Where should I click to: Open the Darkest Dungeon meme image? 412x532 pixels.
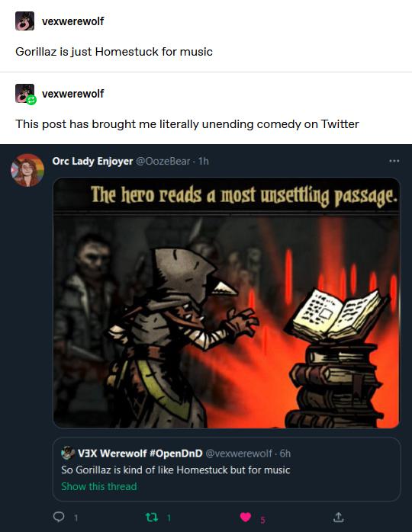click(227, 303)
